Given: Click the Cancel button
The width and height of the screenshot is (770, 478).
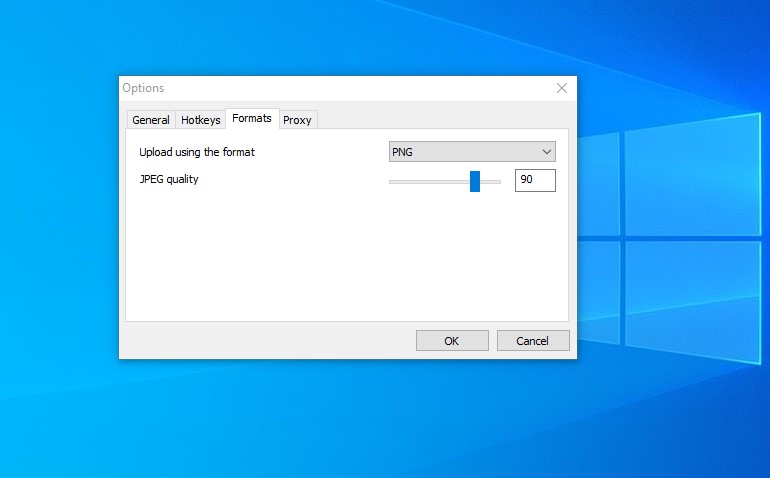Looking at the screenshot, I should pos(533,340).
